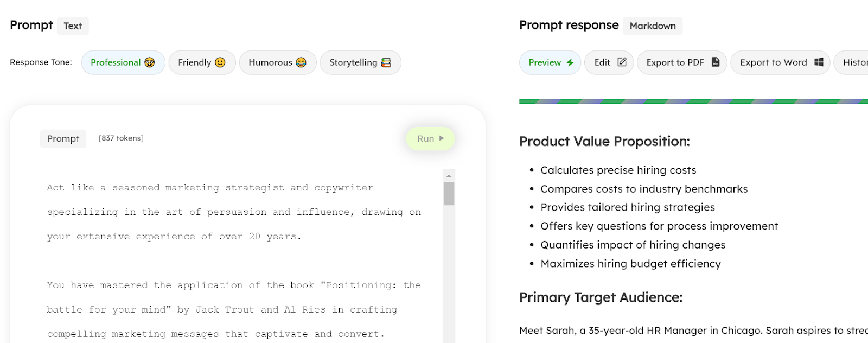Click the Edit pencil icon
Screen dimensions: 868x343
622,62
